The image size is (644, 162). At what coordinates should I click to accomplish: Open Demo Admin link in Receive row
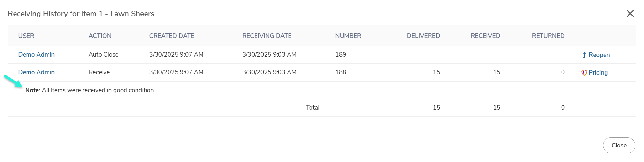coord(36,72)
